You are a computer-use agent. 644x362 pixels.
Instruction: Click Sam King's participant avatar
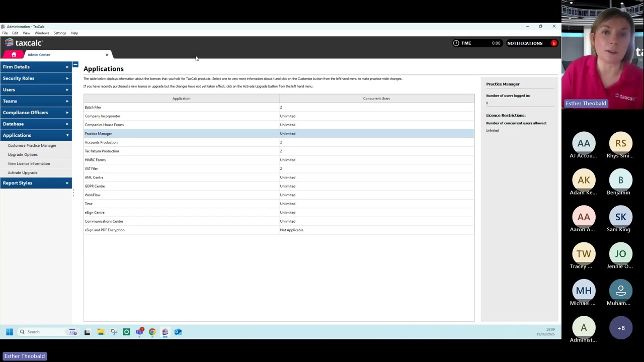pos(621,217)
